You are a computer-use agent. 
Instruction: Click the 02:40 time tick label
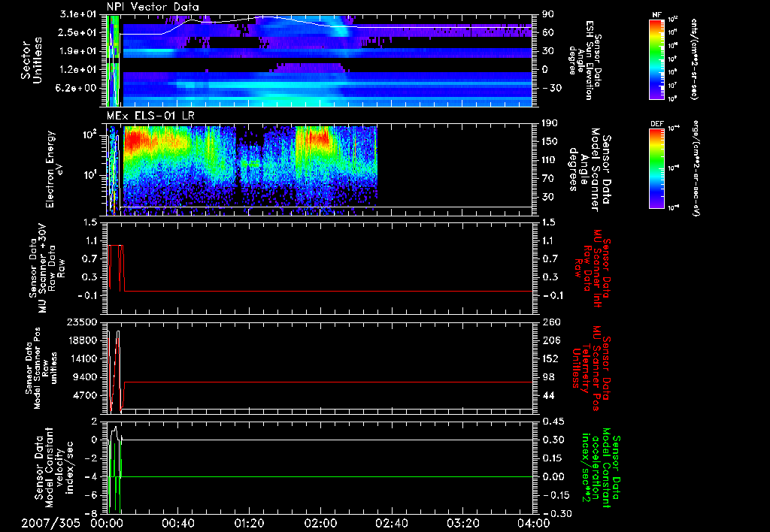pyautogui.click(x=391, y=523)
